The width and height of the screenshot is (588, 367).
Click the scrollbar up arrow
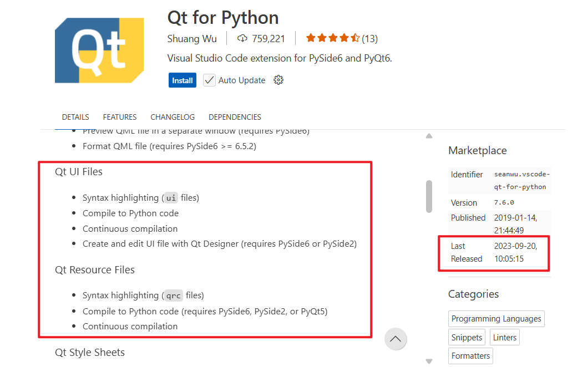point(429,136)
